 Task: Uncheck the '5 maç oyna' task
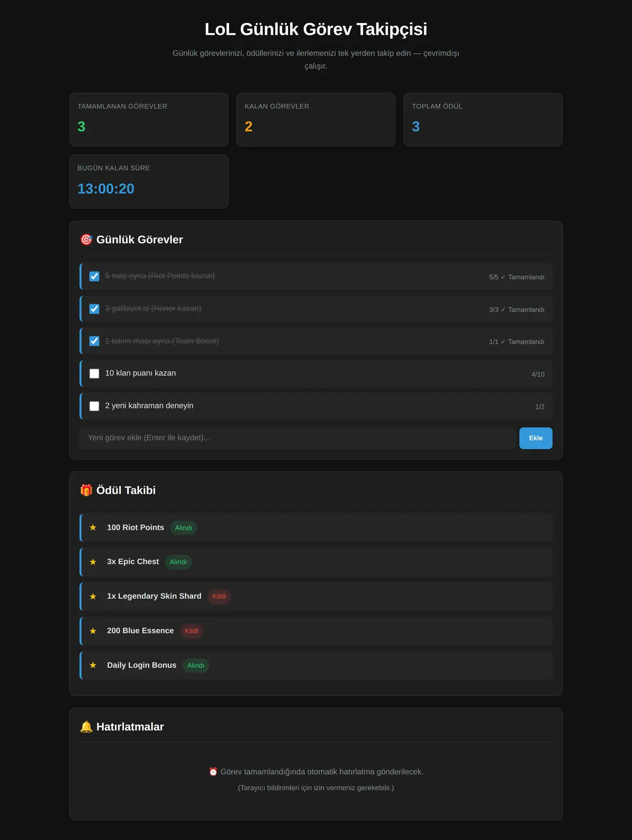pos(94,276)
